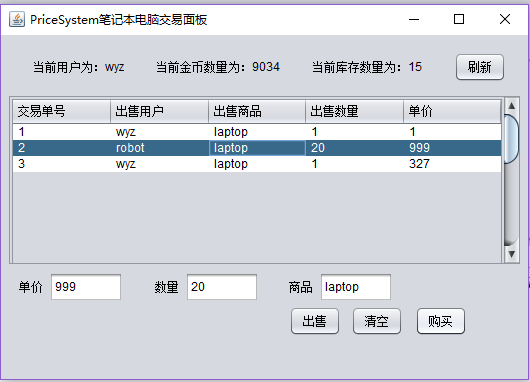Viewport: 530px width, 382px height.
Task: Focus the 商品 input field
Action: click(x=356, y=287)
